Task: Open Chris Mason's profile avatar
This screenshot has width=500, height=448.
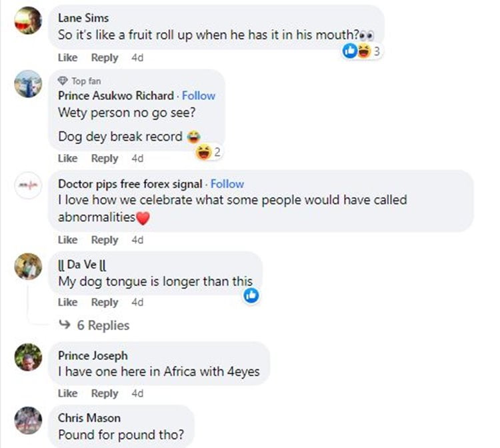Action: click(28, 419)
